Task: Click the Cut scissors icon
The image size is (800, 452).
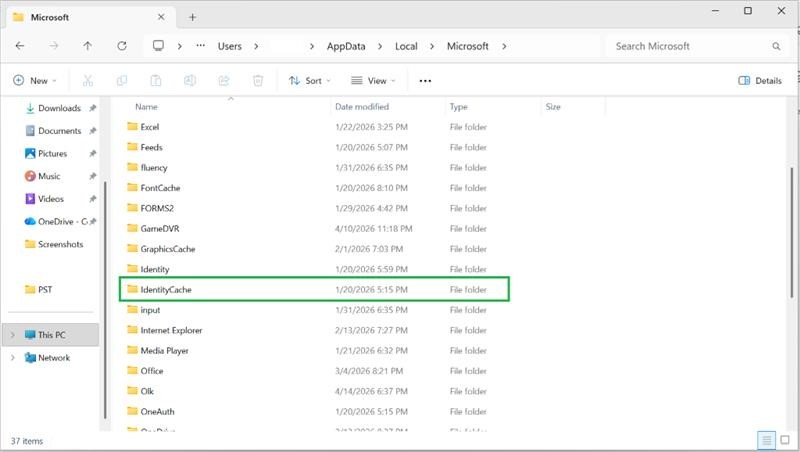Action: click(88, 81)
